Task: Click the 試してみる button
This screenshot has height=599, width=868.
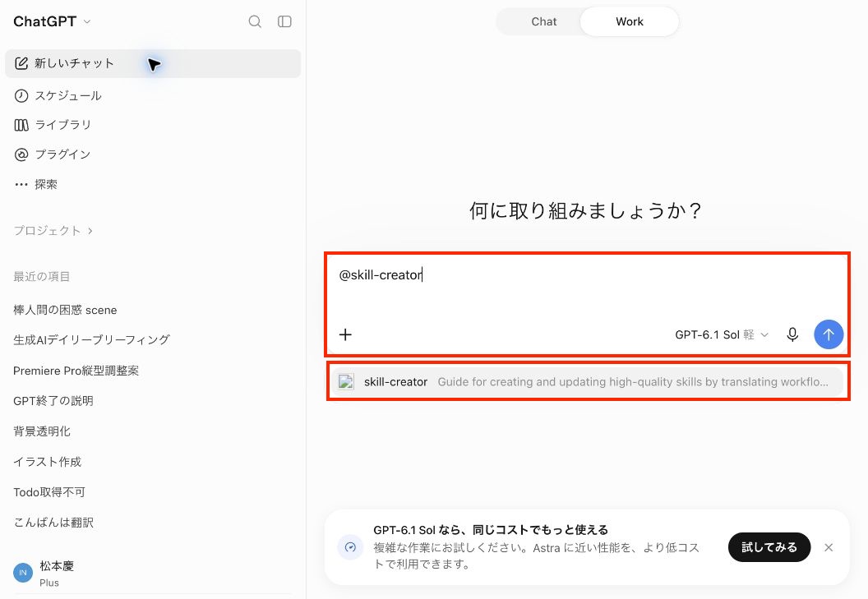Action: [x=769, y=547]
